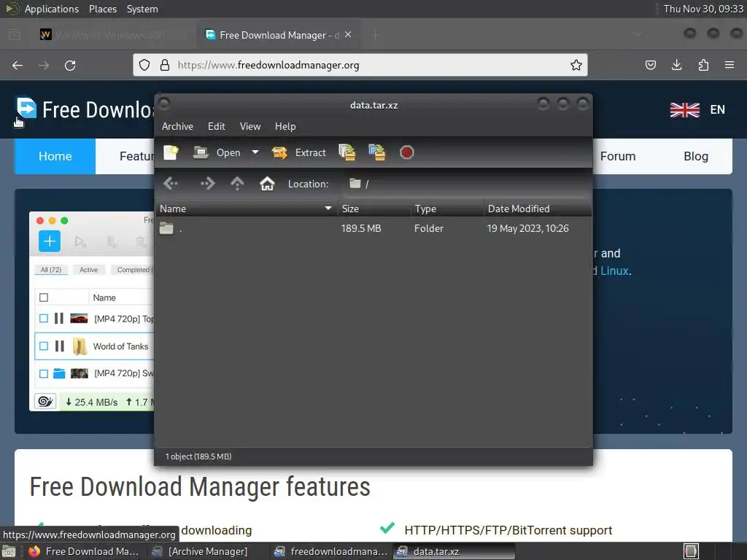
Task: Sort by the Name column header
Action: (247, 209)
